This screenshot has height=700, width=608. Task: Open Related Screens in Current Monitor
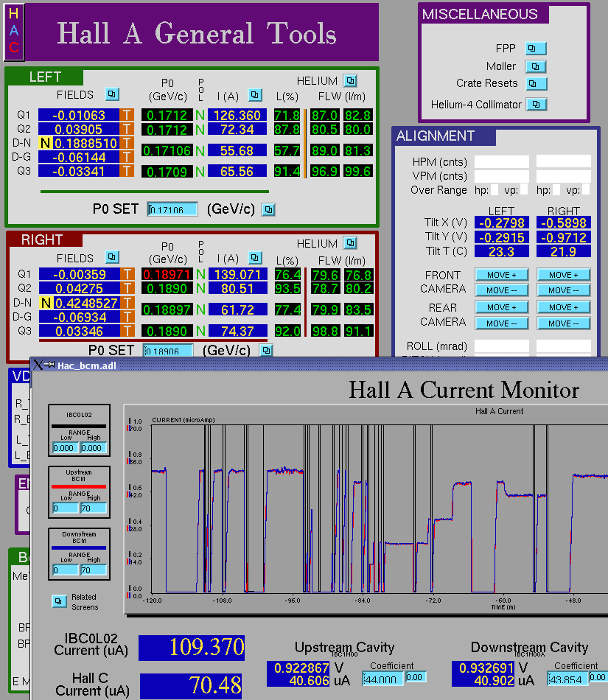pyautogui.click(x=59, y=601)
